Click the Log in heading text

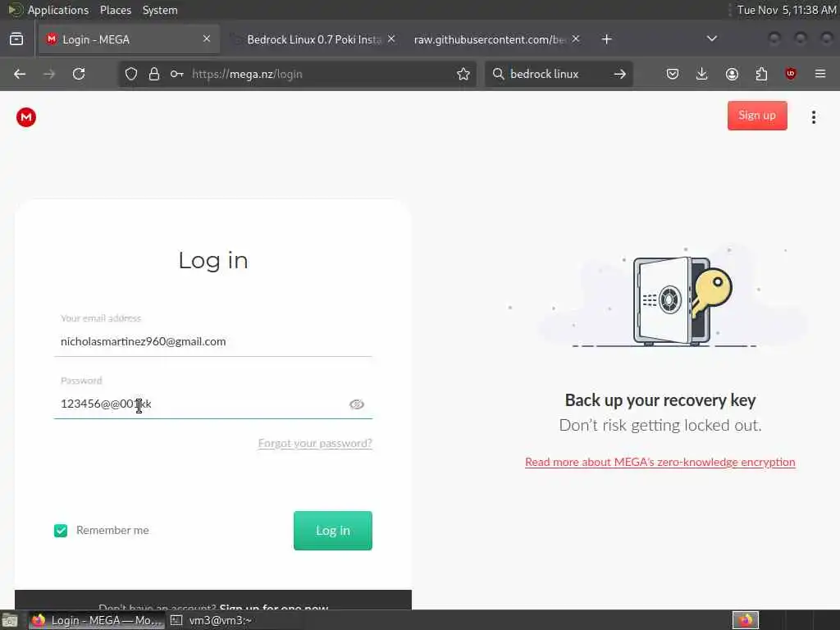click(x=213, y=260)
